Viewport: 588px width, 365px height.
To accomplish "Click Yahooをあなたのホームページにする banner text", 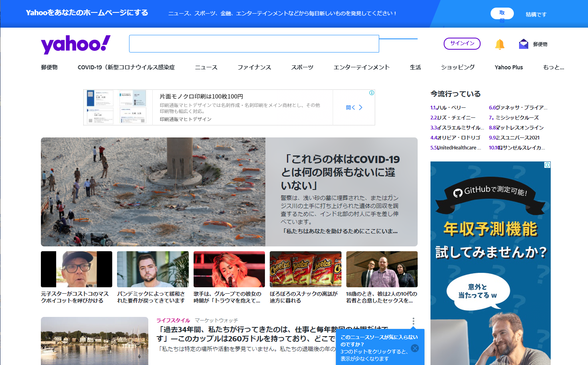I will coord(87,13).
